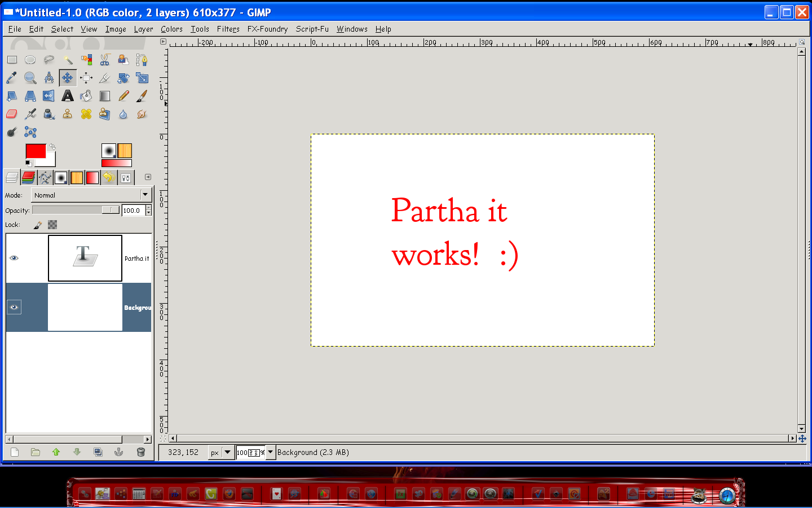The width and height of the screenshot is (812, 508).
Task: Select the Rotate tool
Action: coord(123,78)
